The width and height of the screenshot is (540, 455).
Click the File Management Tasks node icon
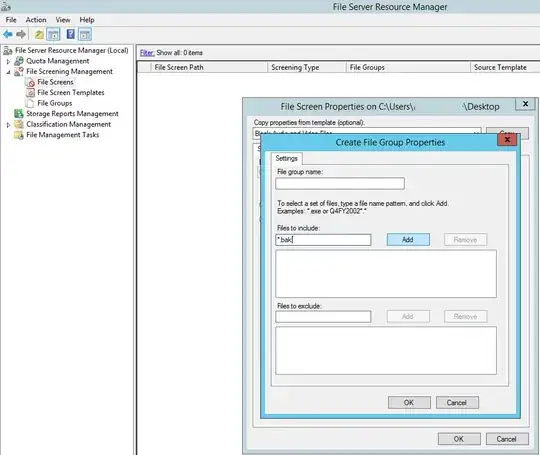tap(19, 135)
